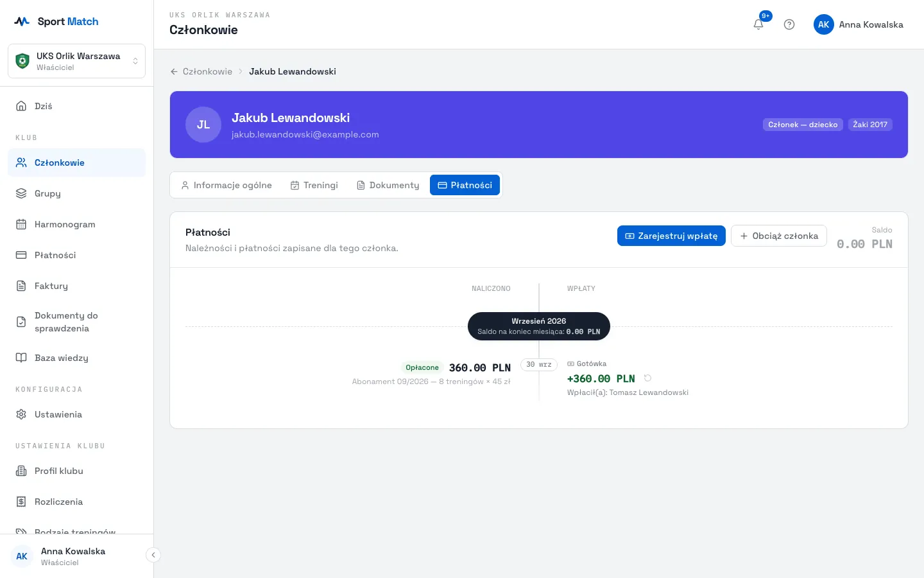Viewport: 924px width, 578px height.
Task: Click the Członek — dziecko badge
Action: click(x=803, y=125)
